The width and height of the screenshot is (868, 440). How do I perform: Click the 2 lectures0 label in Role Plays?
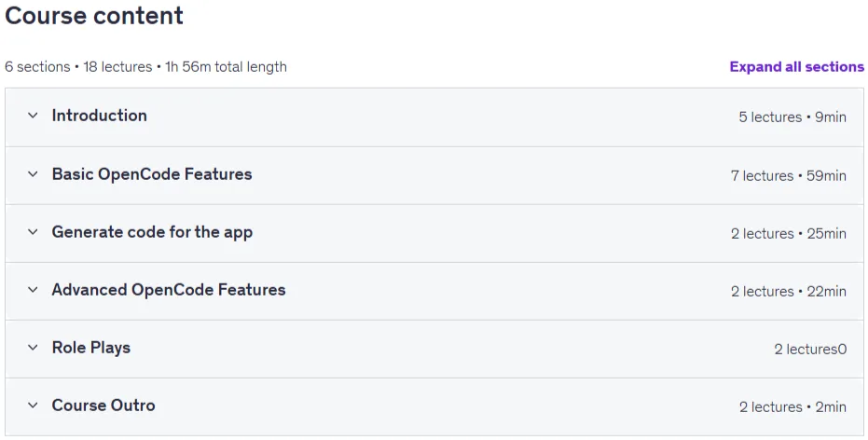click(x=810, y=350)
